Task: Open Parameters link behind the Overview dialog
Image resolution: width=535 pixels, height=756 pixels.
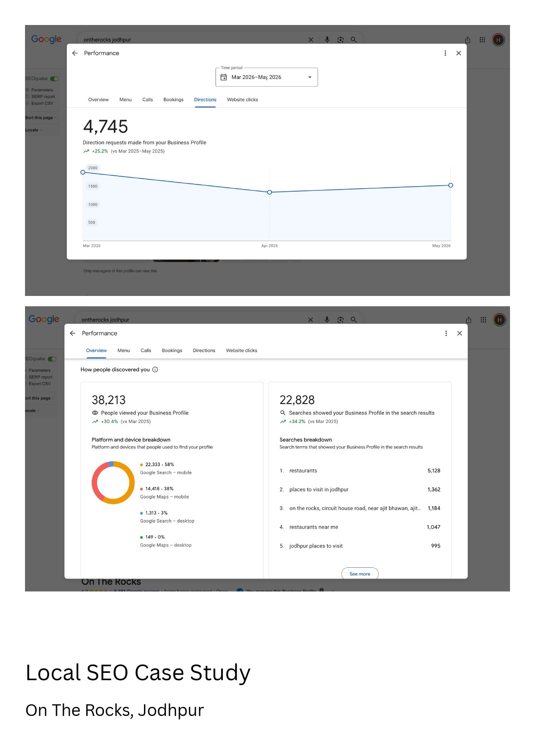Action: point(40,370)
